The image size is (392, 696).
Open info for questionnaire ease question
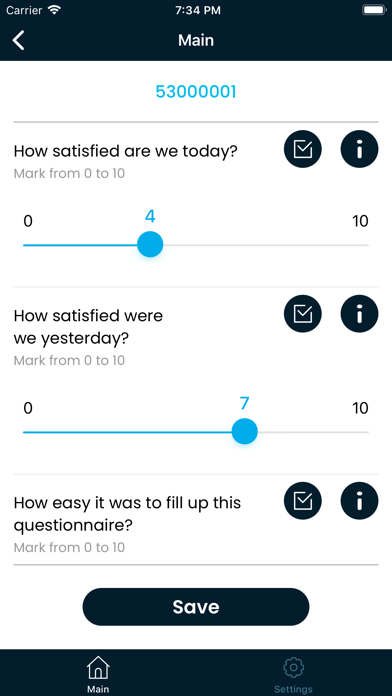pyautogui.click(x=359, y=501)
